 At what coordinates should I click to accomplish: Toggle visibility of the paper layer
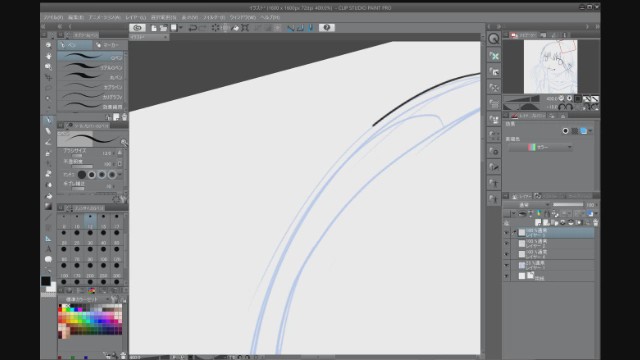coord(507,276)
